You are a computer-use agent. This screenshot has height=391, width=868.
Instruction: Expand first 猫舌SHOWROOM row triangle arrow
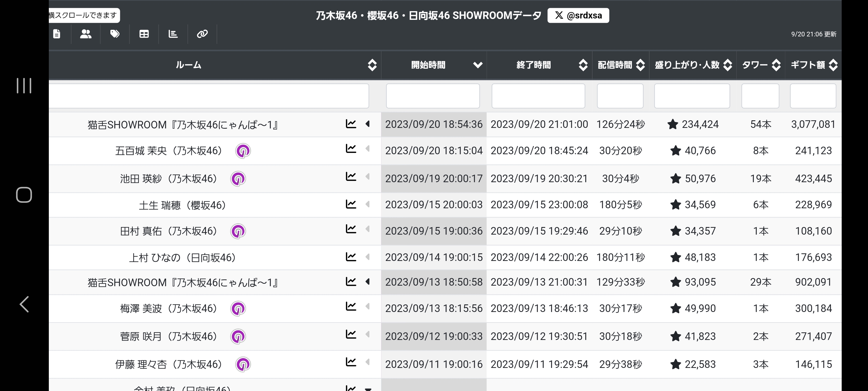(368, 124)
